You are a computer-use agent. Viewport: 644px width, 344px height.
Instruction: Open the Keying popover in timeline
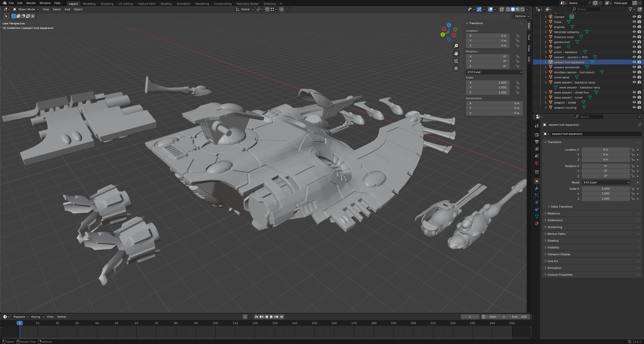pos(37,317)
